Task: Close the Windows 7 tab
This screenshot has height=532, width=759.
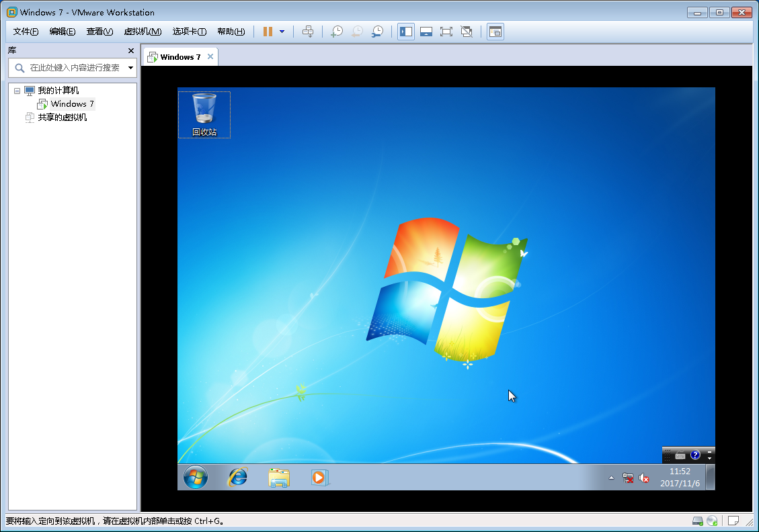Action: (x=210, y=56)
